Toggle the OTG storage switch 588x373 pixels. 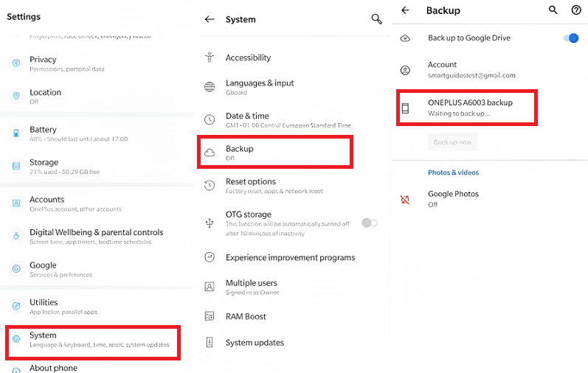370,223
